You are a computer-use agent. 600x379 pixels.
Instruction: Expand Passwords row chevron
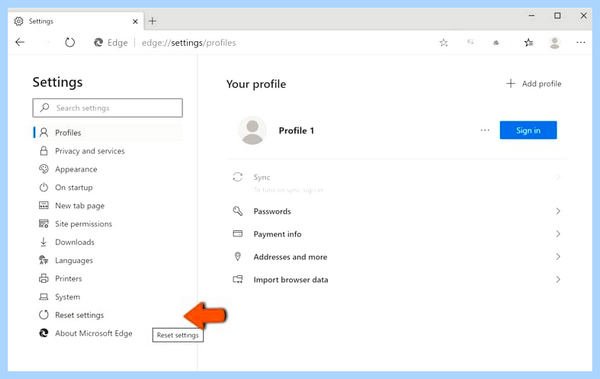pos(558,211)
